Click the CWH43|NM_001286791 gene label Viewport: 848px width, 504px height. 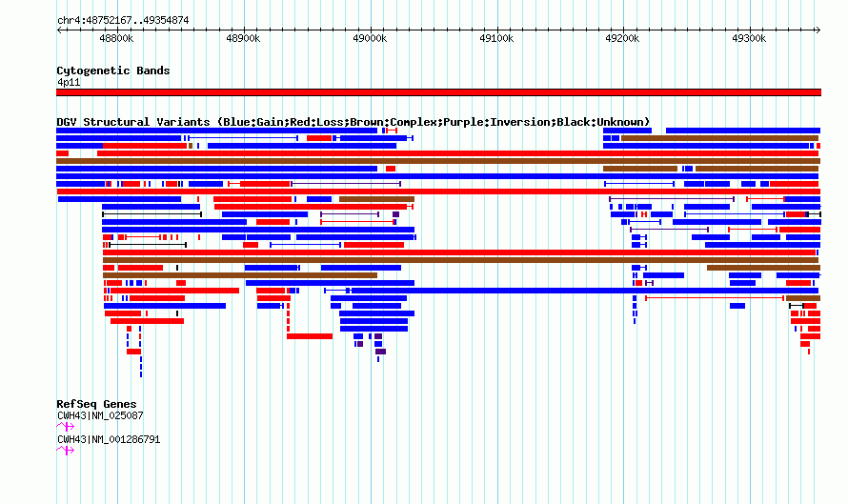109,439
